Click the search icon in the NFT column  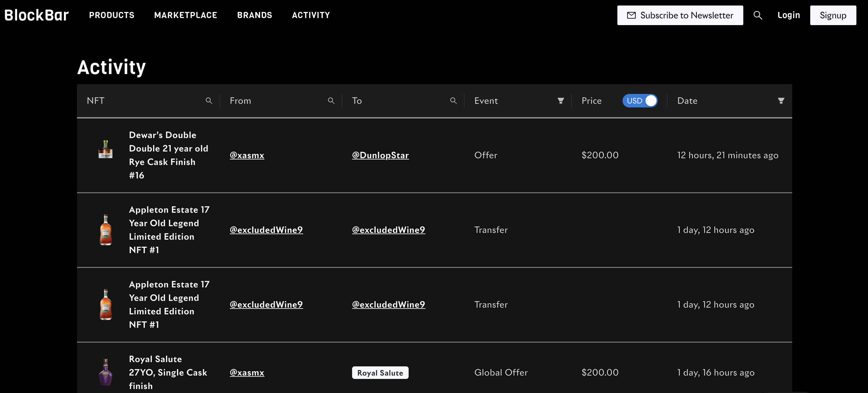(x=208, y=100)
